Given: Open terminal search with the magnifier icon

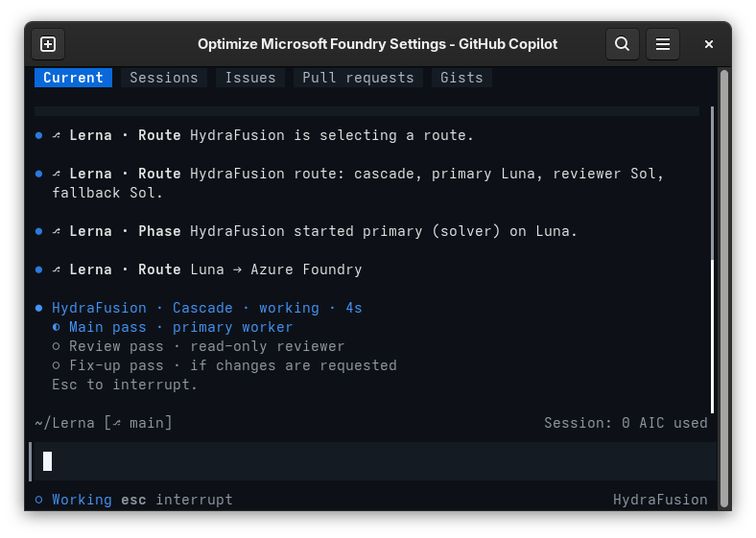Looking at the screenshot, I should pyautogui.click(x=622, y=44).
